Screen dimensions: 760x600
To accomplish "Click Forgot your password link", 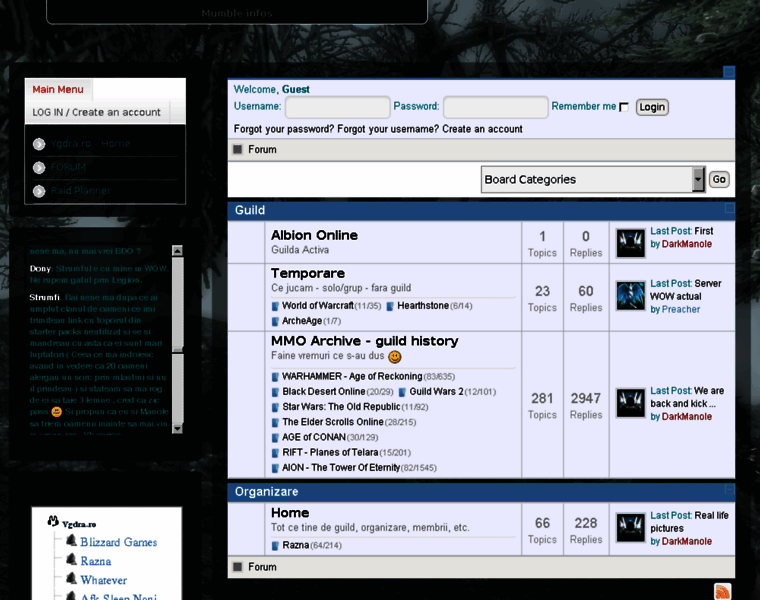I will click(284, 129).
